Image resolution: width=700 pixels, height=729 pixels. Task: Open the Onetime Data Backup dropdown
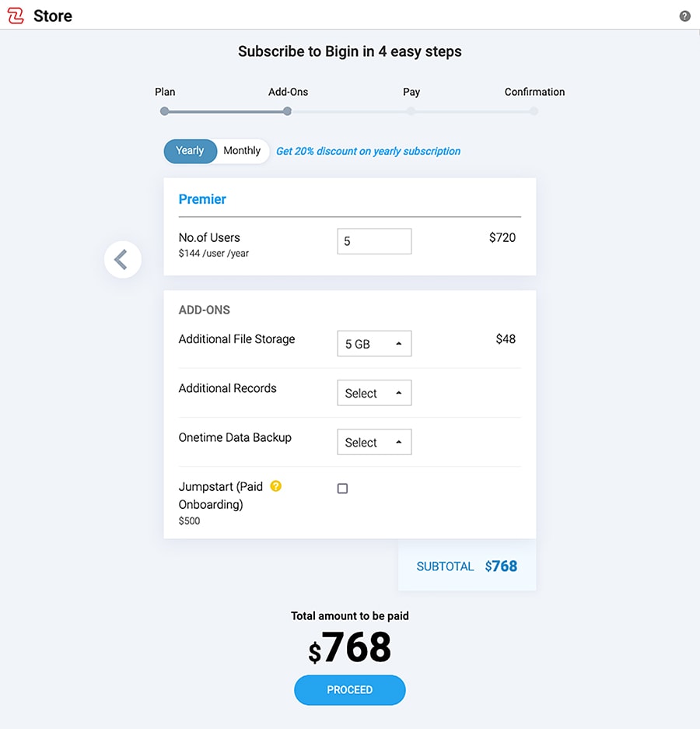pos(374,442)
